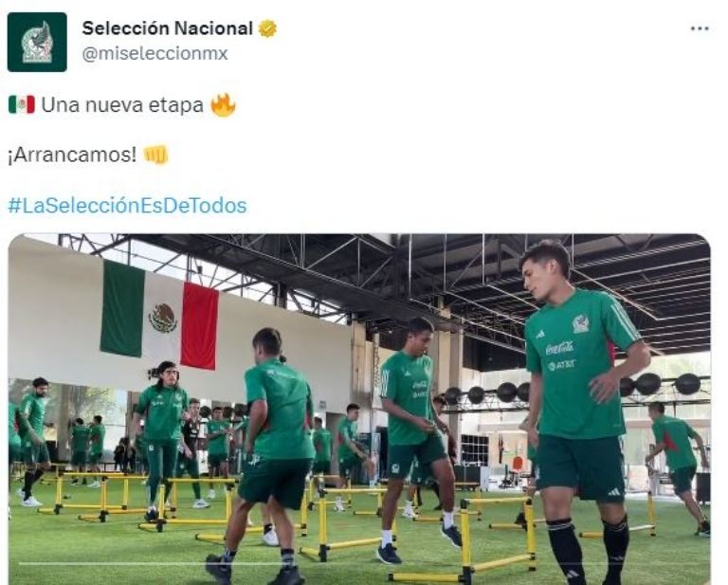Click the fist emoji after "¡Arrancamos!"
Screen dimensions: 728x585
pos(155,155)
